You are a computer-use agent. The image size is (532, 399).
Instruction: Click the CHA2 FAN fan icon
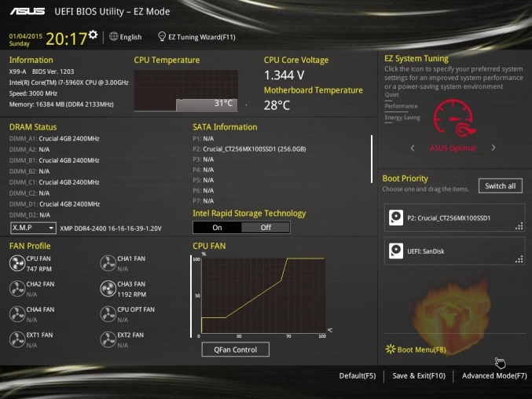pos(17,289)
